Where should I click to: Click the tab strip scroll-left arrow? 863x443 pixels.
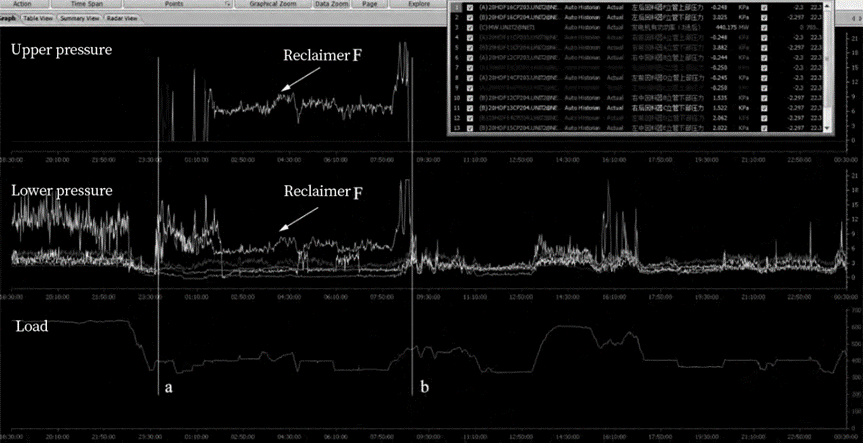coord(852,19)
